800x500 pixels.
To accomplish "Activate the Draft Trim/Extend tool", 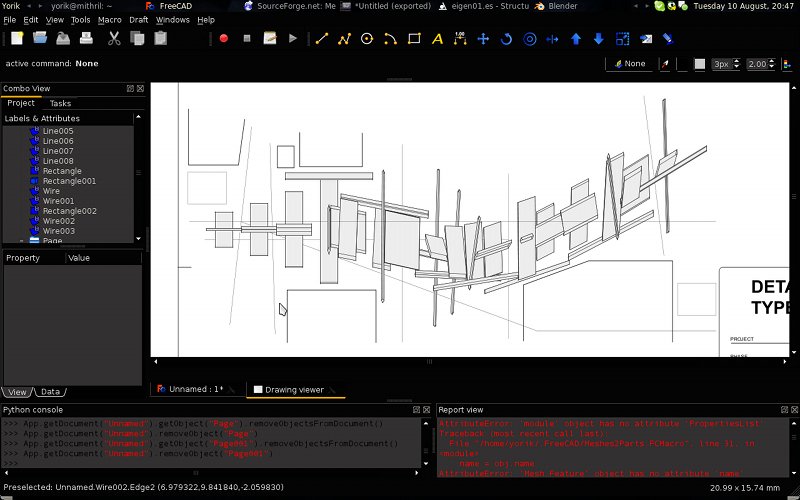I will tap(553, 39).
